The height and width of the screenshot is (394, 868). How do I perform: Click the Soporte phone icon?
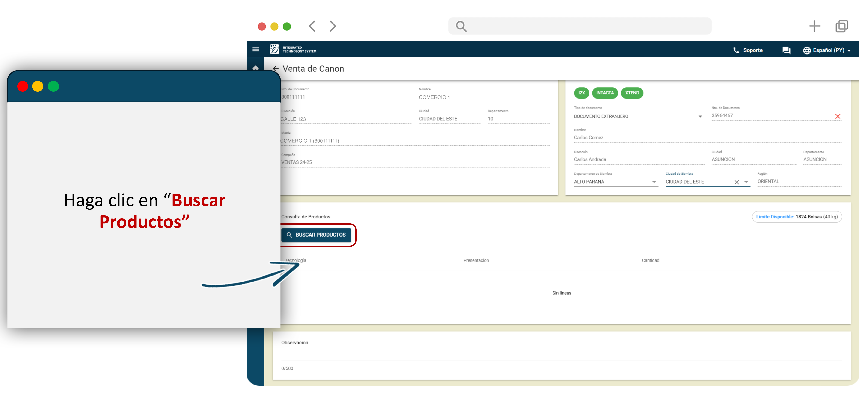coord(736,50)
